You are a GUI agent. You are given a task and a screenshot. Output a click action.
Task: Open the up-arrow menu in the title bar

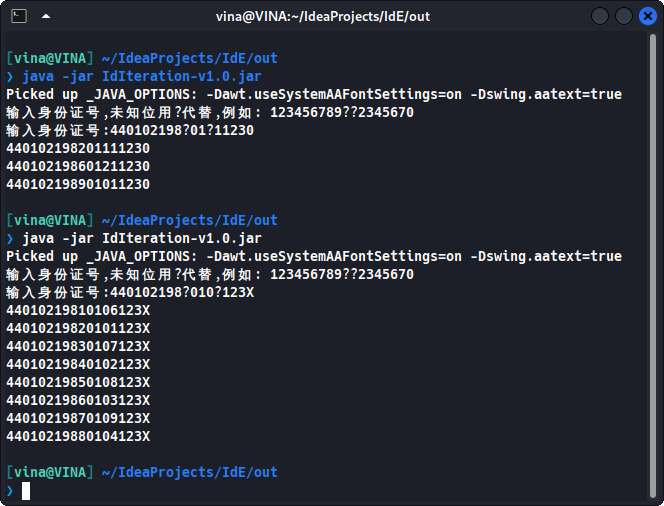pos(46,17)
